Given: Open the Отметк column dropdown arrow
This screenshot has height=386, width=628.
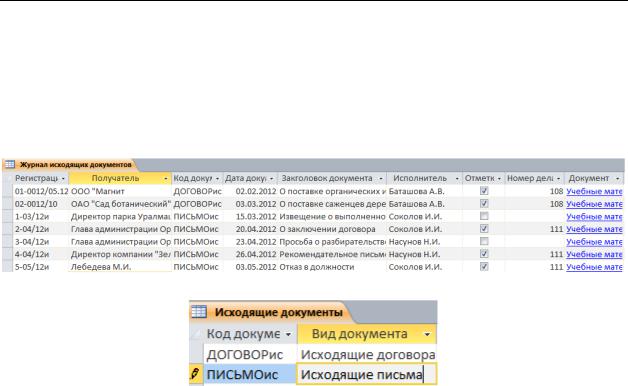Looking at the screenshot, I should (499, 179).
